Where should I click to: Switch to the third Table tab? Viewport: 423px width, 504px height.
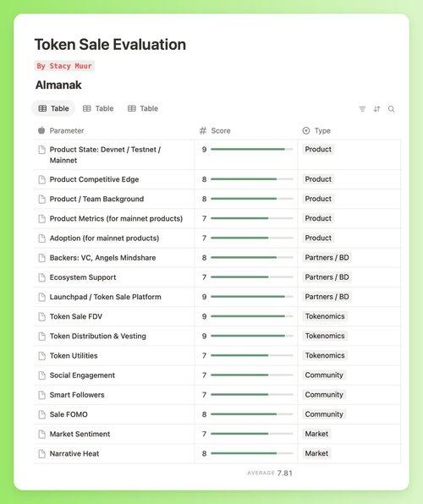[x=143, y=108]
